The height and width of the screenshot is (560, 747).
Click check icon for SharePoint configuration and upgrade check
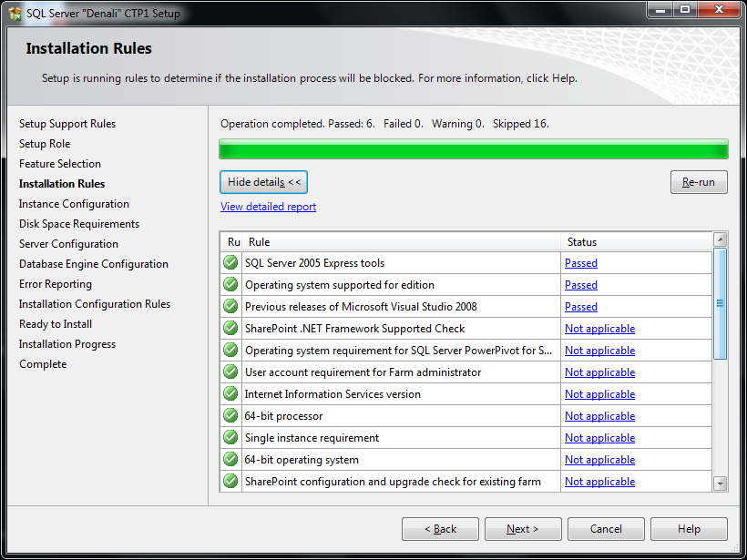click(230, 482)
